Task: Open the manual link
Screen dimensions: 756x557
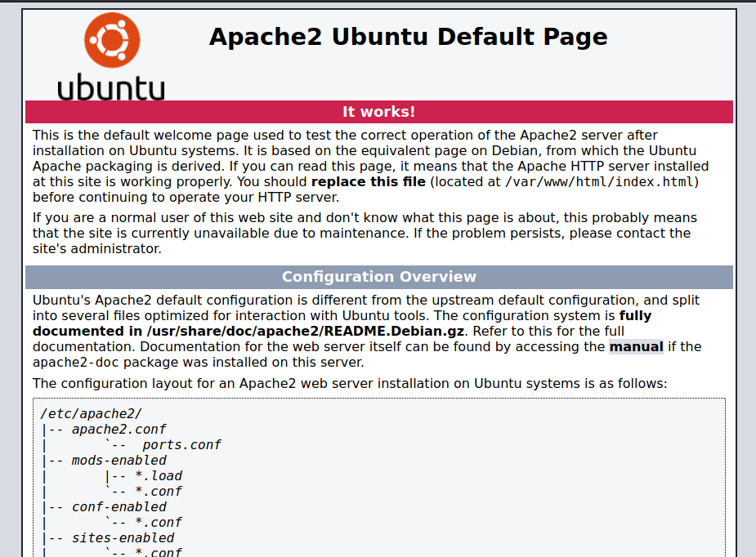Action: 636,347
